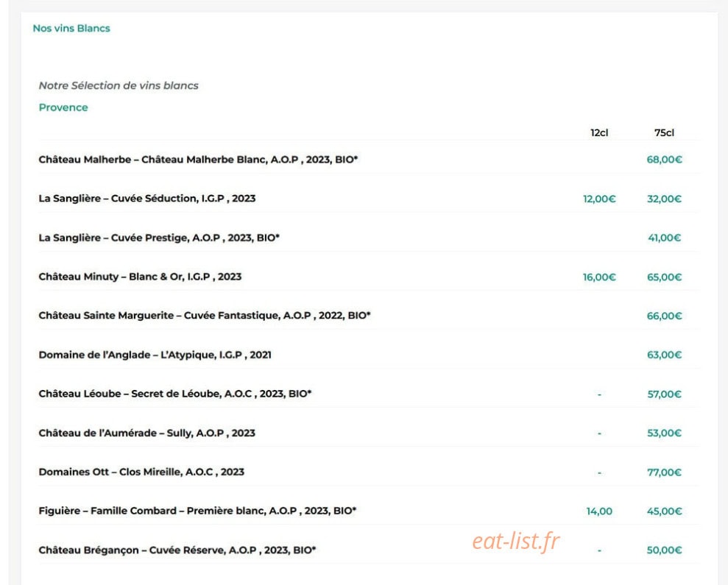728x585 pixels.
Task: Click the 12cl column header
Action: click(599, 132)
